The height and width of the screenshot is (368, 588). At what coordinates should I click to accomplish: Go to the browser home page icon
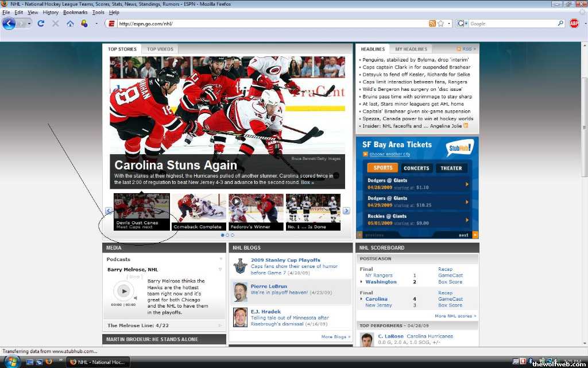pyautogui.click(x=70, y=24)
